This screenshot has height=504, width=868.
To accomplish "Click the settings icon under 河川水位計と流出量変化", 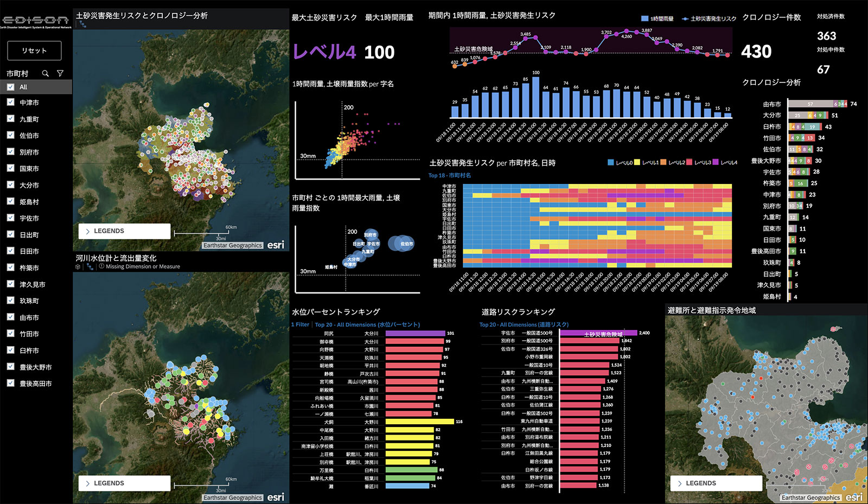I will [78, 266].
